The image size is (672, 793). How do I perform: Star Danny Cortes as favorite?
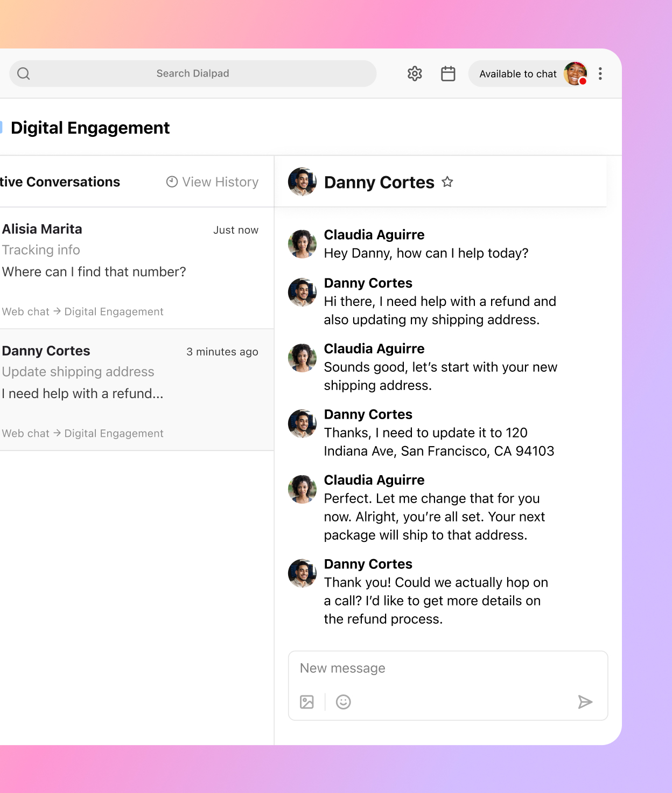point(447,182)
